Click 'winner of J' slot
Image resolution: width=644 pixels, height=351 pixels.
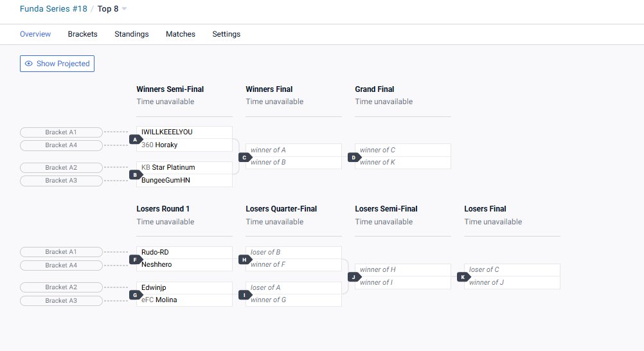pos(512,282)
